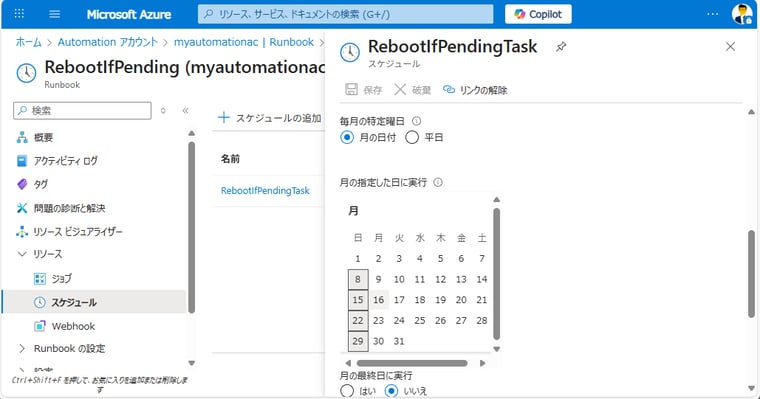Open Copilot from the top bar

pos(538,14)
